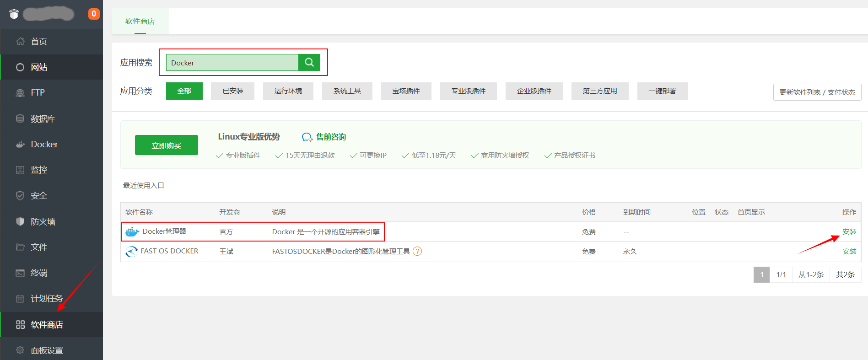Click the calendar icon beside 计划任务
The height and width of the screenshot is (360, 868).
pos(20,299)
